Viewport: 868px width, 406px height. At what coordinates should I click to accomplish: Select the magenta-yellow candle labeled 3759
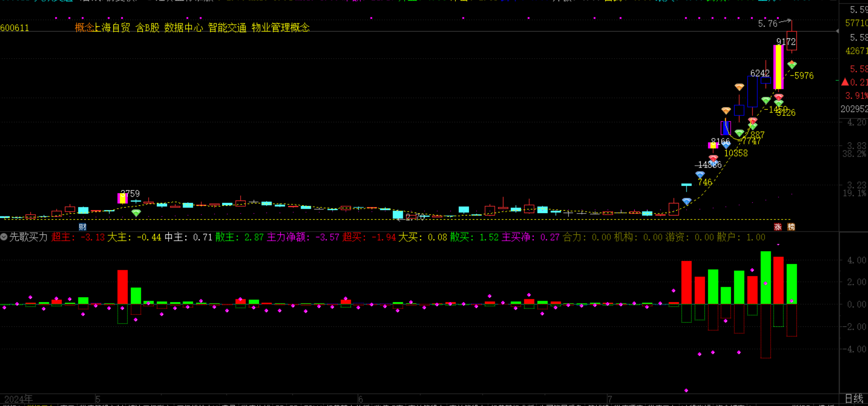(x=123, y=198)
